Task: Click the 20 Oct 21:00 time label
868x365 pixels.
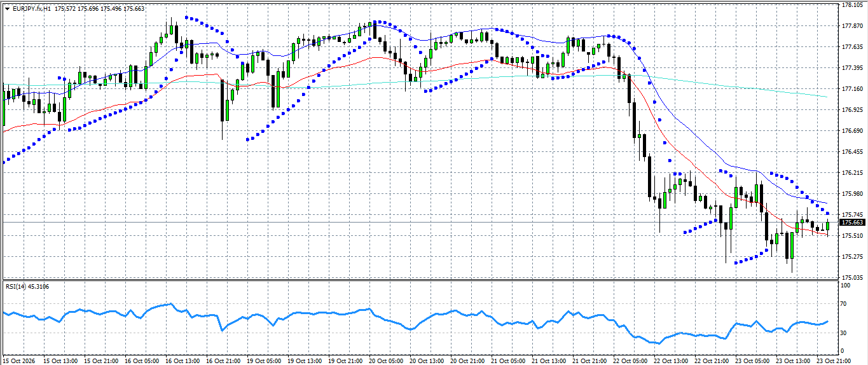Action: pos(469,361)
